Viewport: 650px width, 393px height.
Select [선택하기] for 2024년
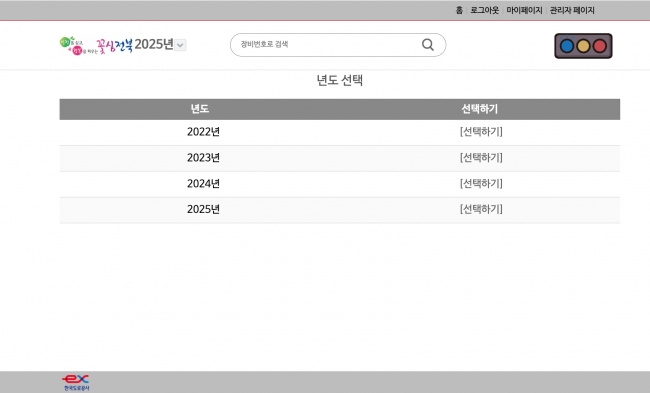point(481,183)
